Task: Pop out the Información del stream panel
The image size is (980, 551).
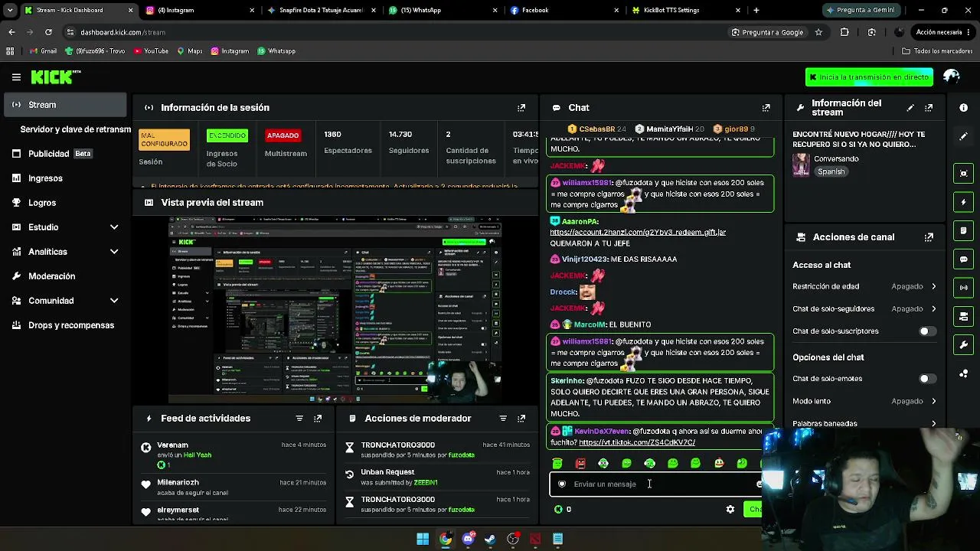Action: tap(929, 108)
